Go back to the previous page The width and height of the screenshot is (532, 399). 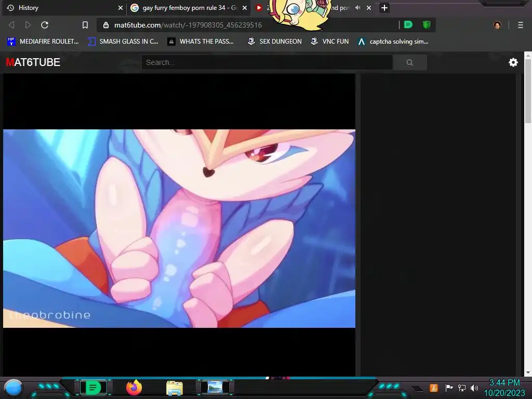pyautogui.click(x=11, y=25)
